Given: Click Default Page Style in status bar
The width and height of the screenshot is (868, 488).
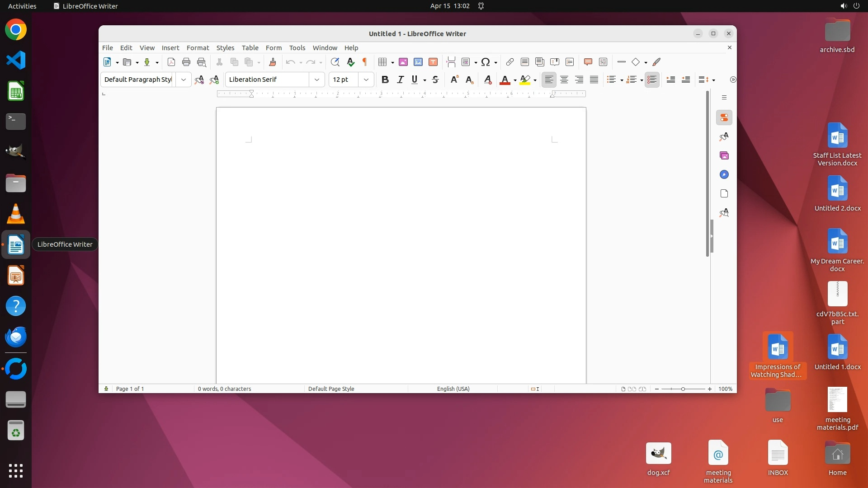Looking at the screenshot, I should click(x=331, y=389).
